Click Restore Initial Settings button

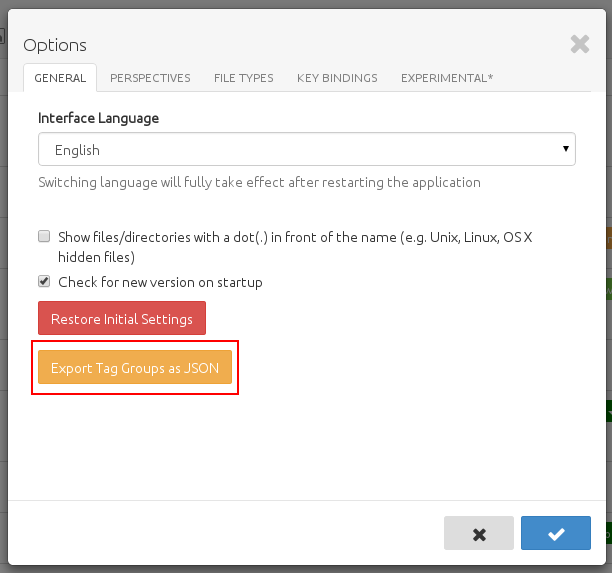pos(122,318)
